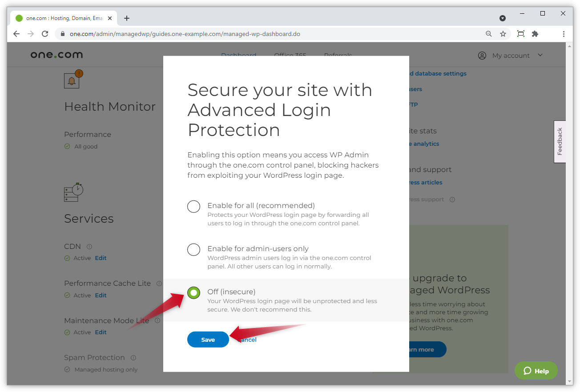Click the Performance Cache Lite info icon
The image size is (580, 392).
159,283
